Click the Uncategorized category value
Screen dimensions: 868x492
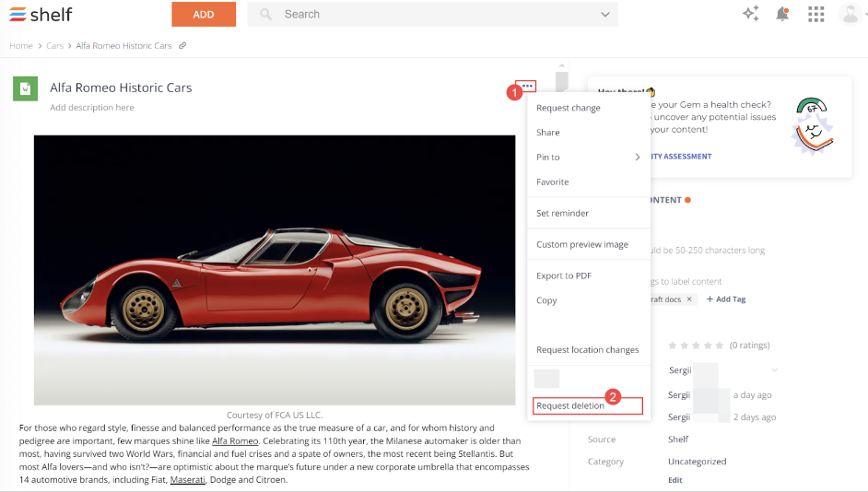pos(697,462)
